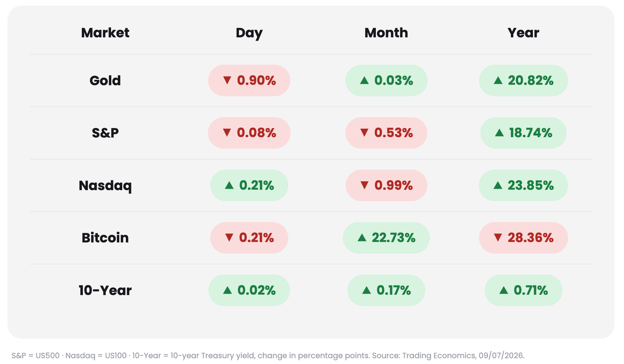Click the Gold row label
Image resolution: width=624 pixels, height=364 pixels.
coord(105,81)
